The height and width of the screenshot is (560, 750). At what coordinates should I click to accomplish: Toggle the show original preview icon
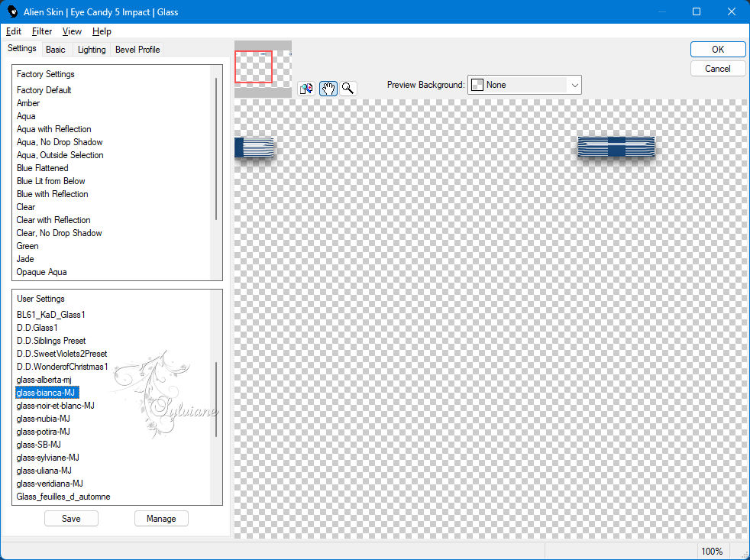(306, 89)
